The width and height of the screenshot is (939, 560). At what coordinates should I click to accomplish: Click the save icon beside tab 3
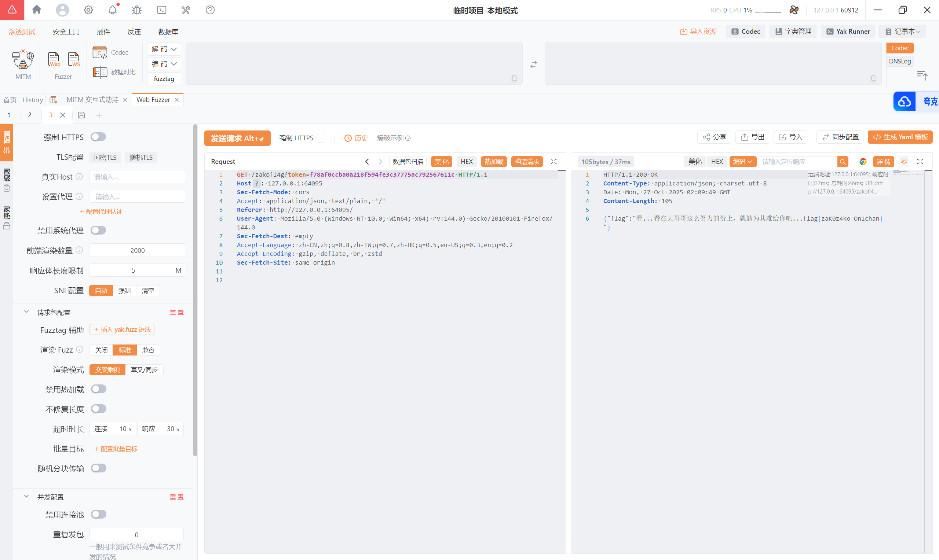tap(81, 115)
